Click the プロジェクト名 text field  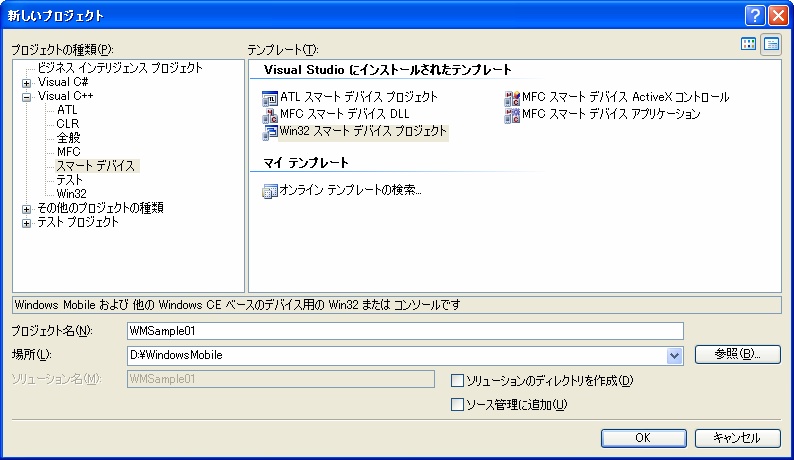point(405,331)
